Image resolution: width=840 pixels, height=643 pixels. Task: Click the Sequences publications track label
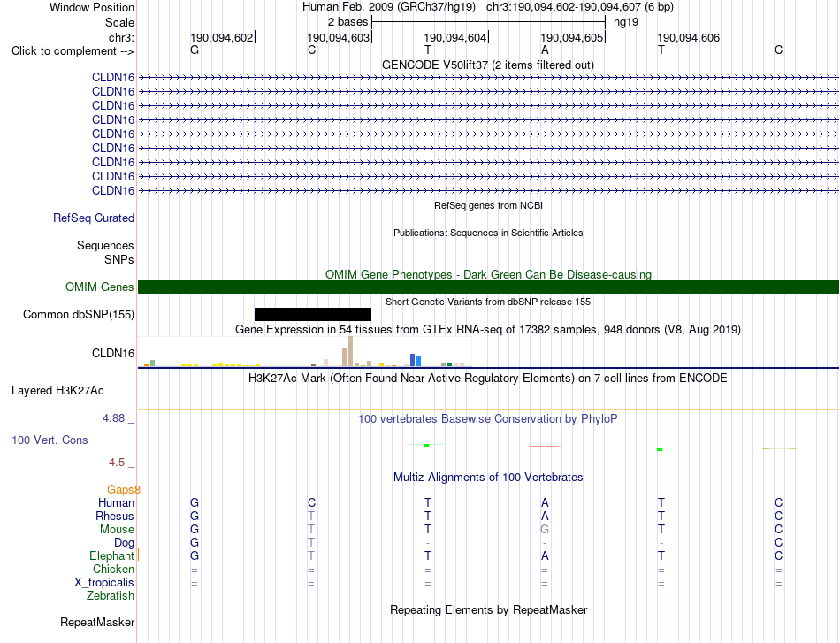coord(105,245)
